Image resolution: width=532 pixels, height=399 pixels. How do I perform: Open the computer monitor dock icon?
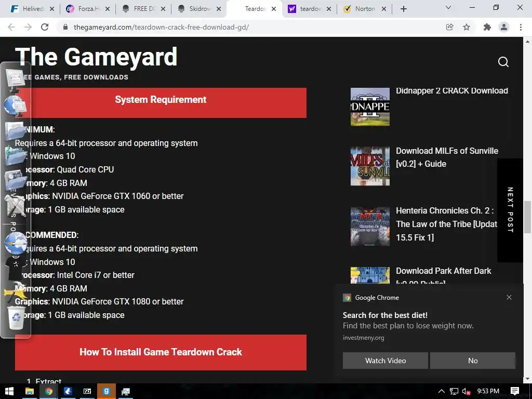point(15,81)
